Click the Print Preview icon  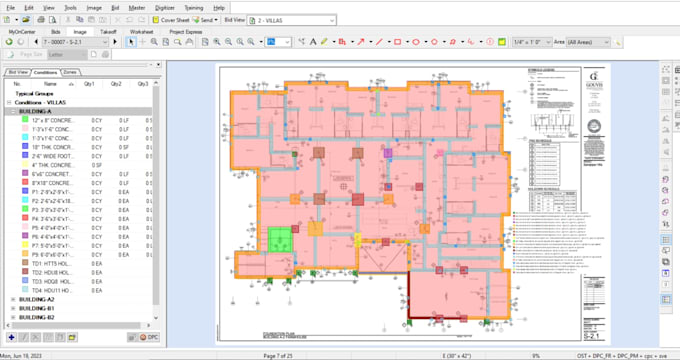(x=52, y=20)
